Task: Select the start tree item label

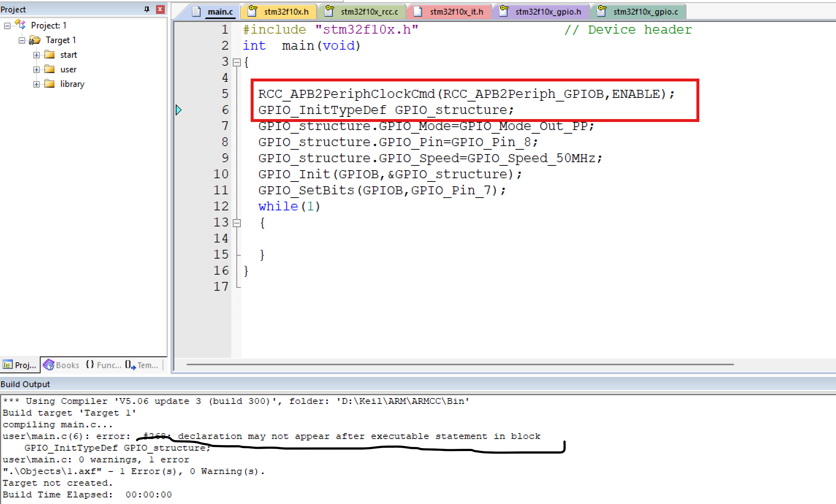Action: click(69, 55)
